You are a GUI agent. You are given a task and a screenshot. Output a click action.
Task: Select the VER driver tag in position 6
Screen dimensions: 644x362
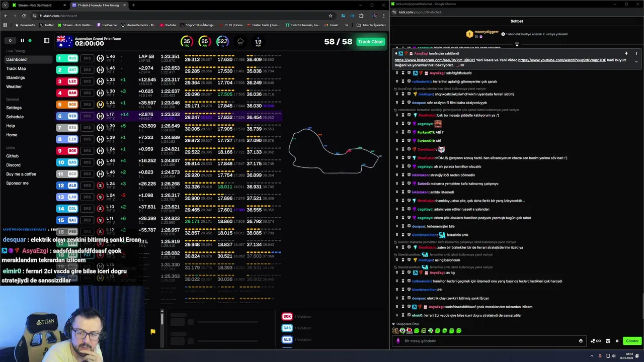(x=67, y=116)
